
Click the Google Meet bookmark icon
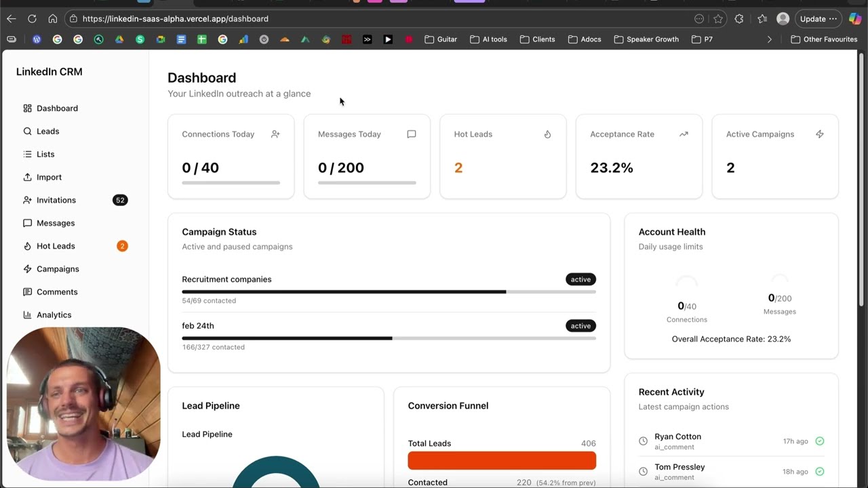point(161,39)
